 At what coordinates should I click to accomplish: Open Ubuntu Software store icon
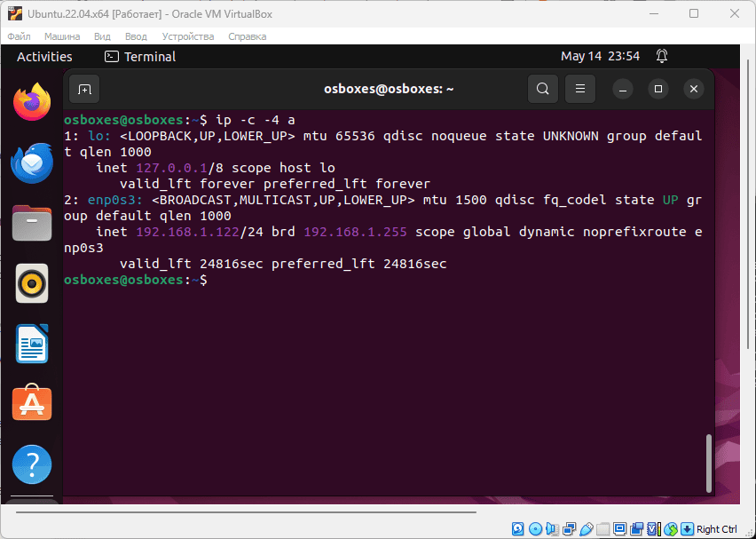(x=32, y=402)
